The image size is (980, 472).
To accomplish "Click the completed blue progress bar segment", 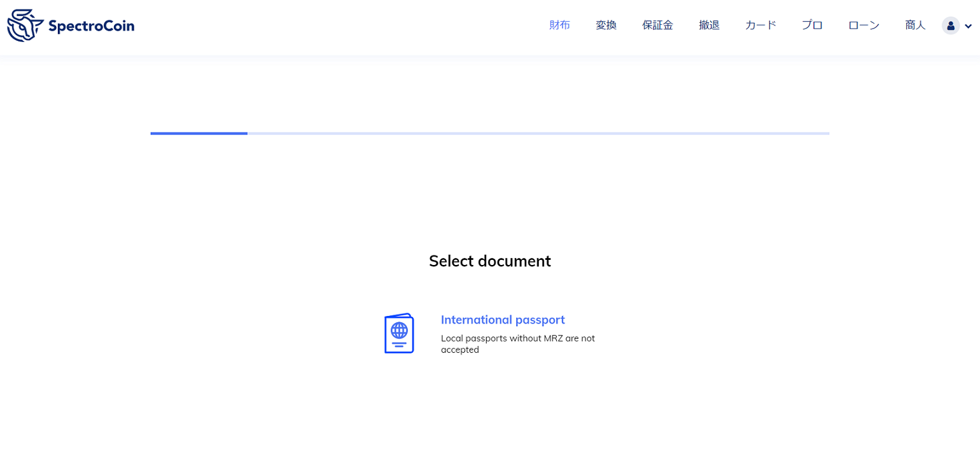I will 199,133.
